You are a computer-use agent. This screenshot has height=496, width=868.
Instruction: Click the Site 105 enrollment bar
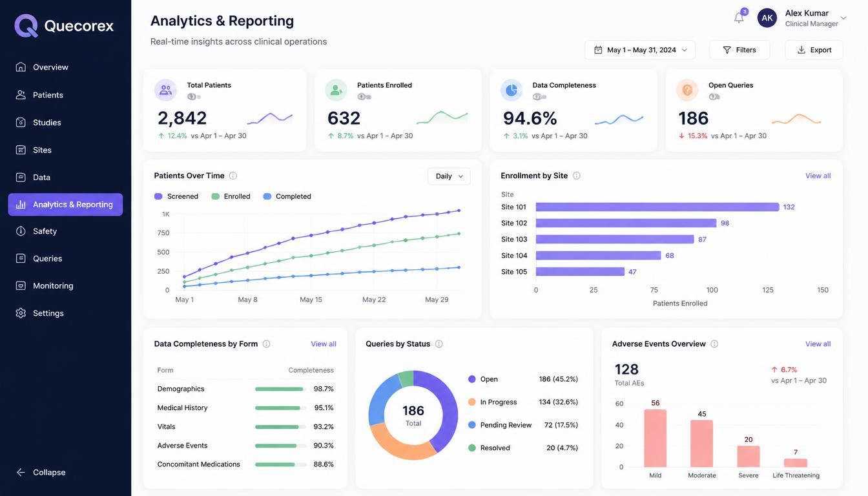click(580, 272)
